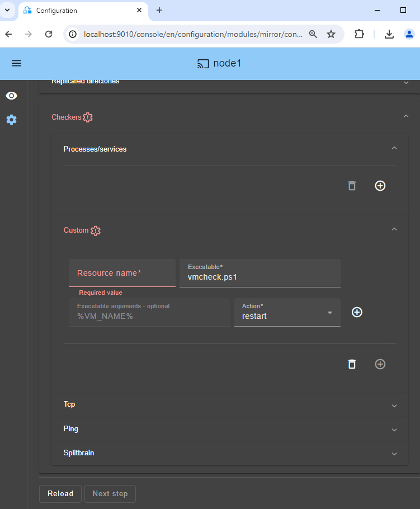This screenshot has height=509, width=420.
Task: Open the Action dropdown showing restart
Action: click(287, 312)
